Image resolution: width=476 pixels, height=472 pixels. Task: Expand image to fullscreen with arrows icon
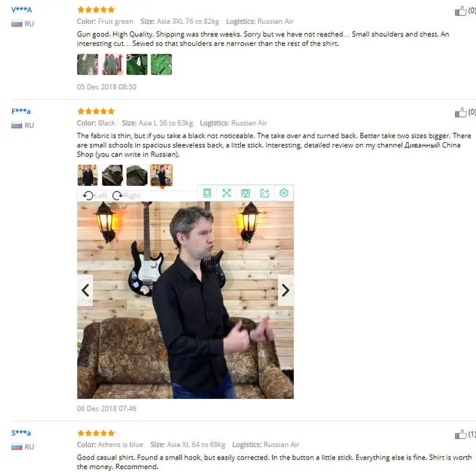tap(227, 193)
